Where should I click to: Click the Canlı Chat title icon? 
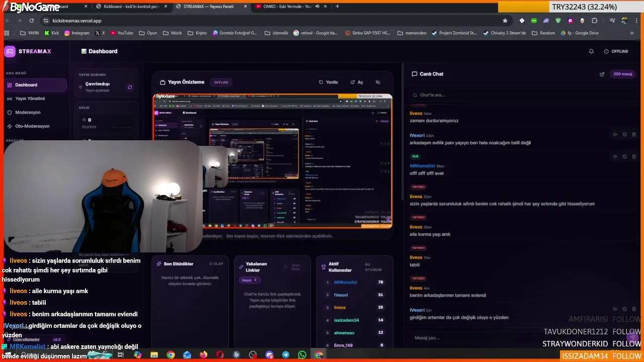coord(415,74)
